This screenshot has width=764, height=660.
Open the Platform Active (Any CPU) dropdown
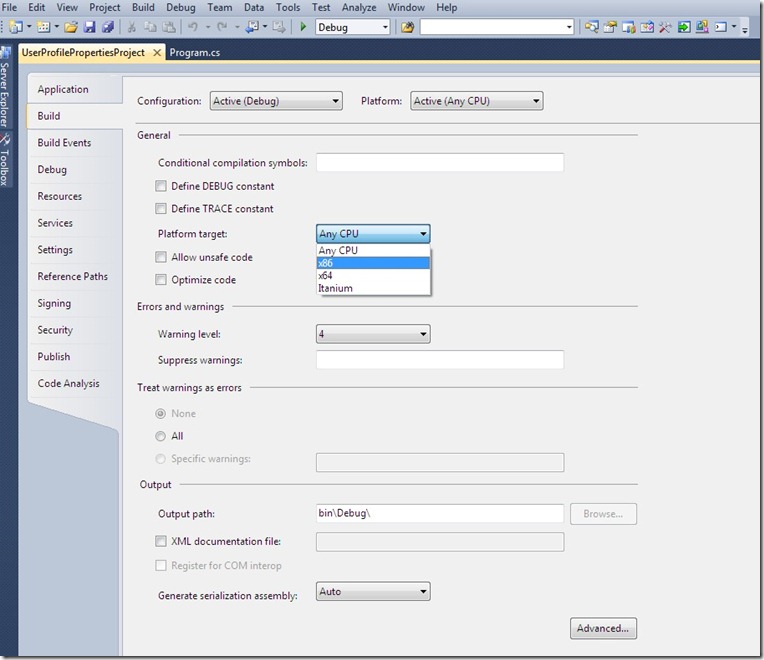477,101
